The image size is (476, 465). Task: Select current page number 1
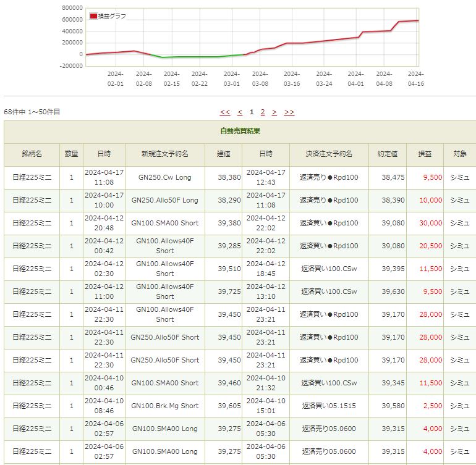coord(252,112)
